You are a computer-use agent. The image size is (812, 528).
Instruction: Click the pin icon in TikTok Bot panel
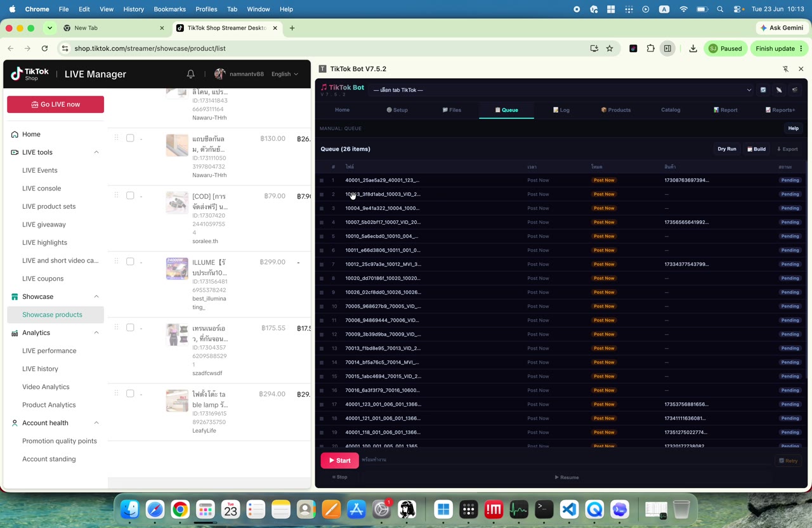785,69
